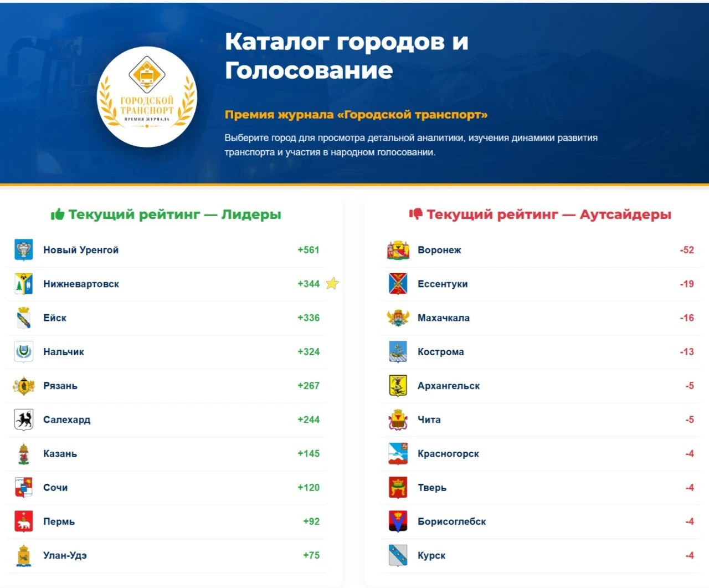
Task: Click the Улан-Удэ coat of arms
Action: [x=24, y=555]
